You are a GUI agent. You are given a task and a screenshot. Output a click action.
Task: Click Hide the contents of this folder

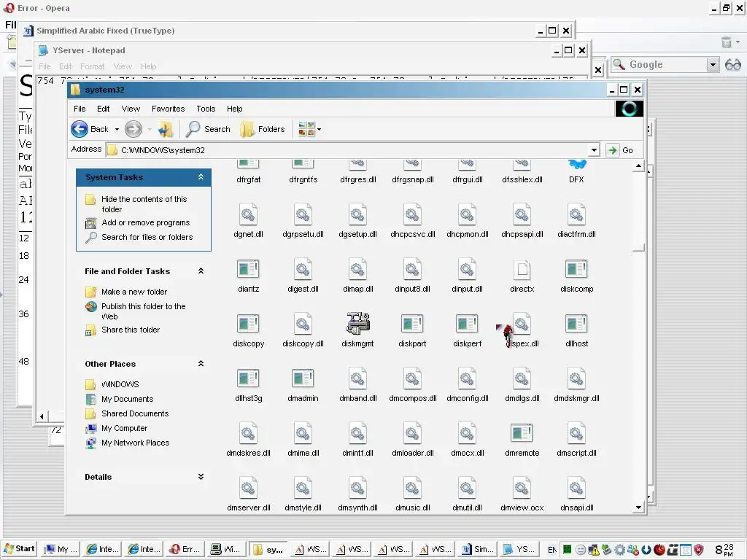144,204
